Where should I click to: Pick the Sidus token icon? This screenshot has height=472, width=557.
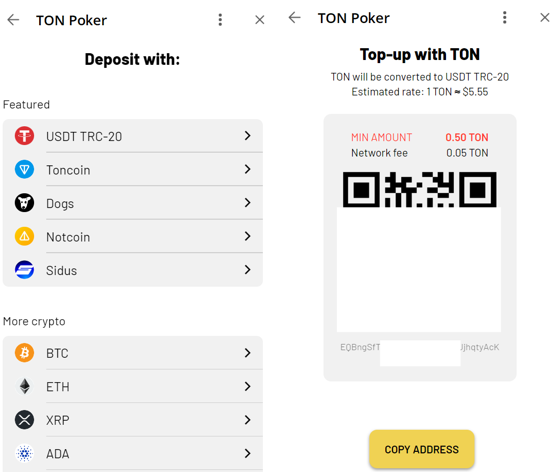pos(25,270)
